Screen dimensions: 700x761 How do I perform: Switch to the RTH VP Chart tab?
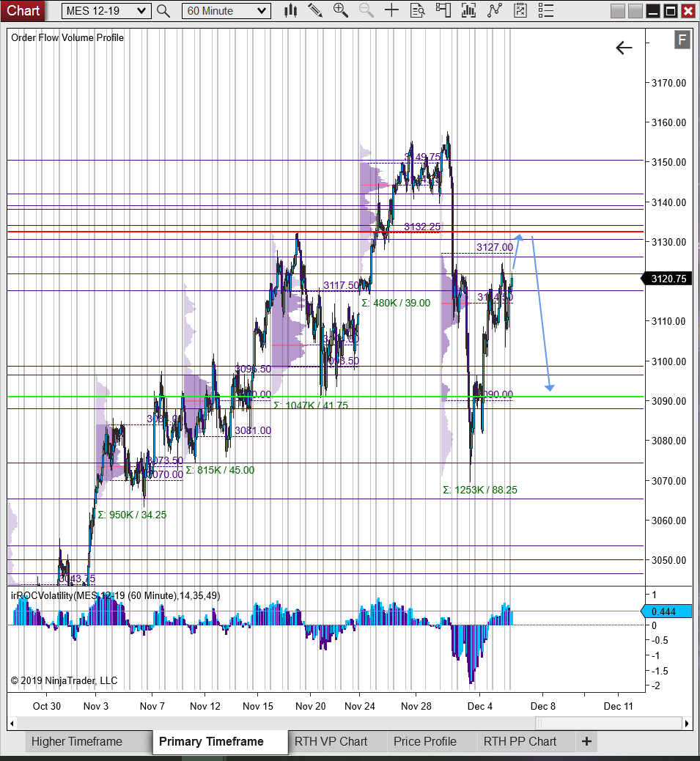click(338, 742)
